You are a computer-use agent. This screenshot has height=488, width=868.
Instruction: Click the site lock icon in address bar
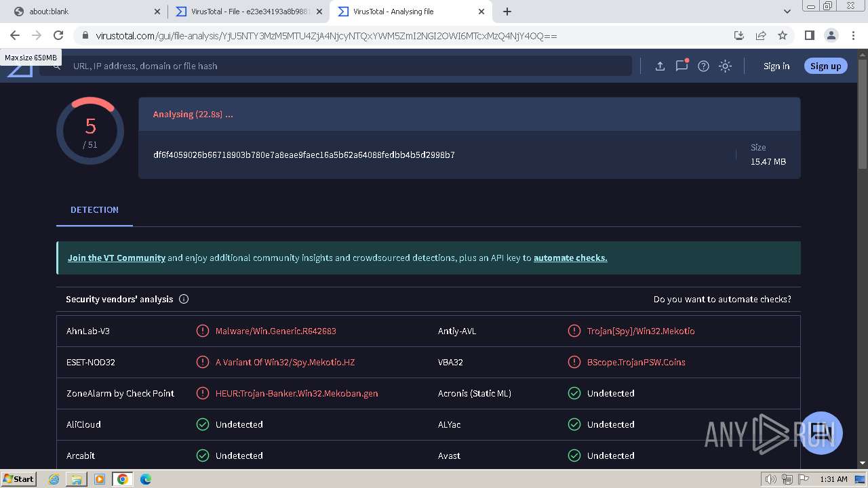(x=84, y=35)
